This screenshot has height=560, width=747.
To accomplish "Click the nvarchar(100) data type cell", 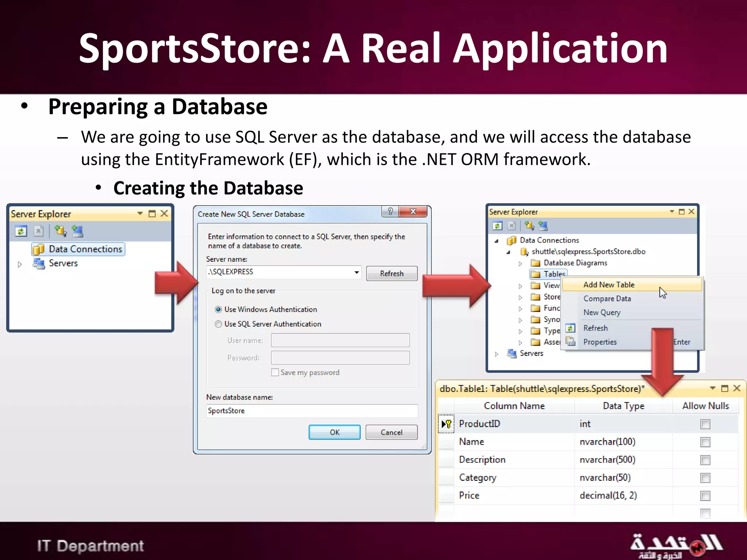I will point(623,442).
